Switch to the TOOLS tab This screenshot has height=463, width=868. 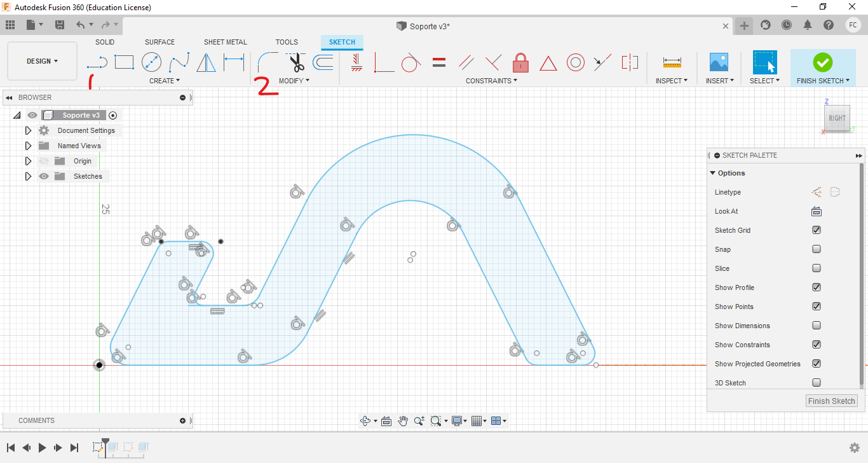click(x=287, y=42)
